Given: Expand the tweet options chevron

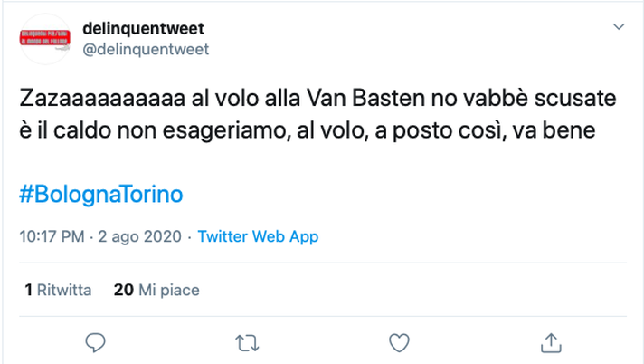Looking at the screenshot, I should (619, 28).
